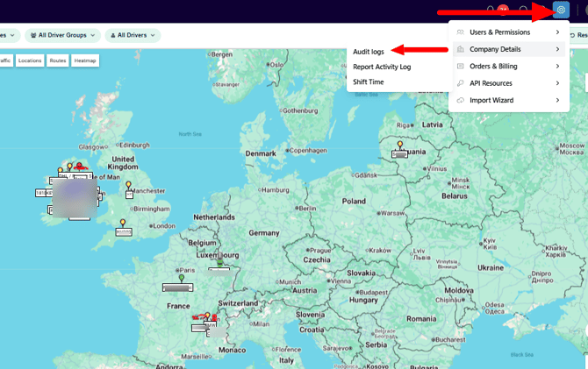This screenshot has width=588, height=369.
Task: Choose Report Activity Log from the submenu
Action: click(382, 67)
